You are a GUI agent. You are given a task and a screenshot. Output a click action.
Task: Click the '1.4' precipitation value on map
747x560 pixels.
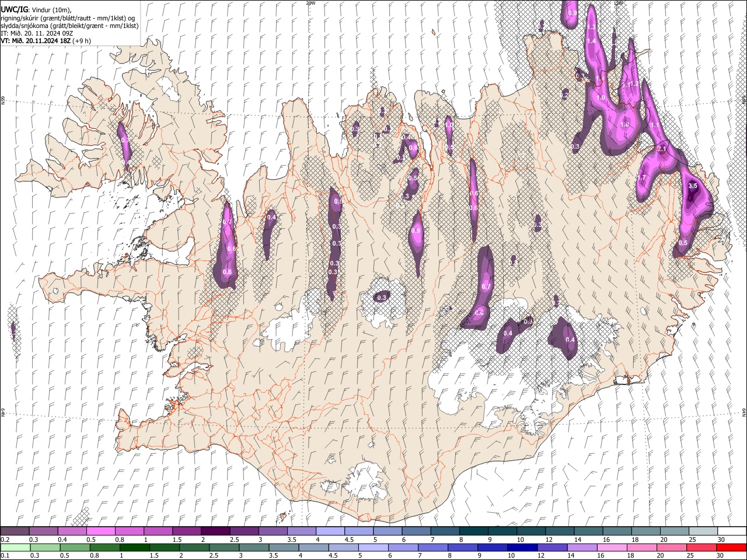(x=591, y=41)
